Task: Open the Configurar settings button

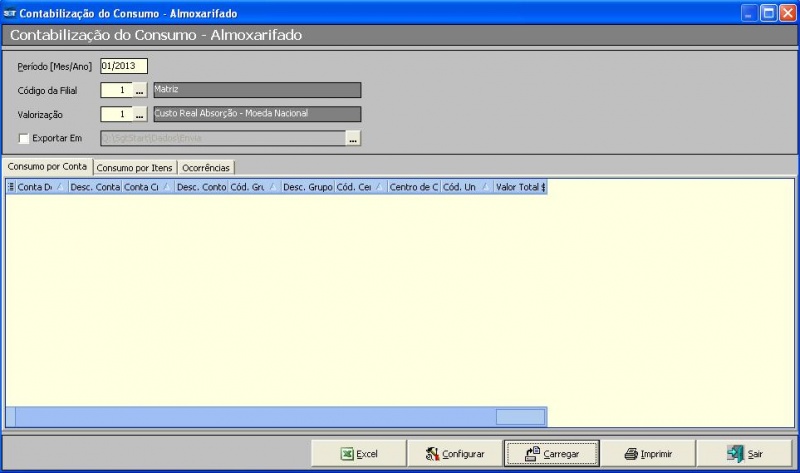Action: [454, 453]
